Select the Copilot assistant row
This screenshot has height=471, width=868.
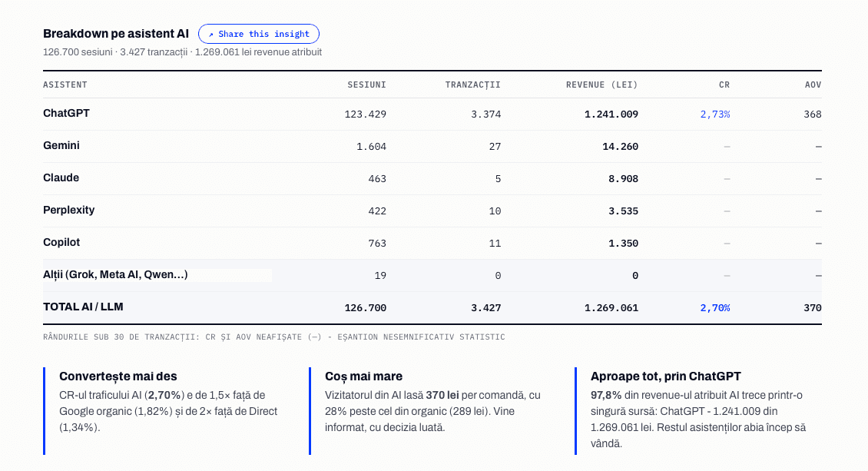point(432,243)
